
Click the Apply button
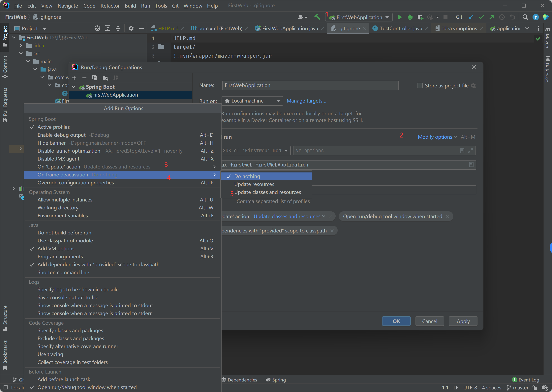click(x=463, y=321)
